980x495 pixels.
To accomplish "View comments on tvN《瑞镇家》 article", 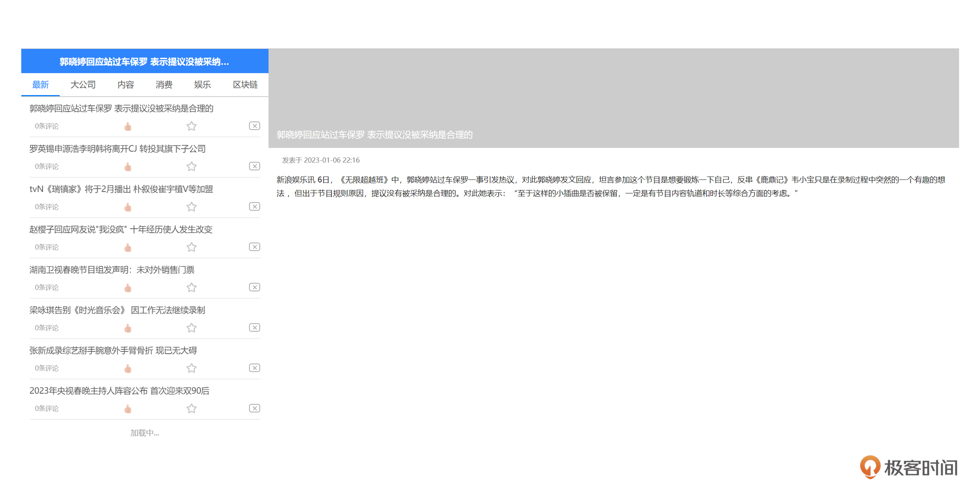I will pos(47,207).
